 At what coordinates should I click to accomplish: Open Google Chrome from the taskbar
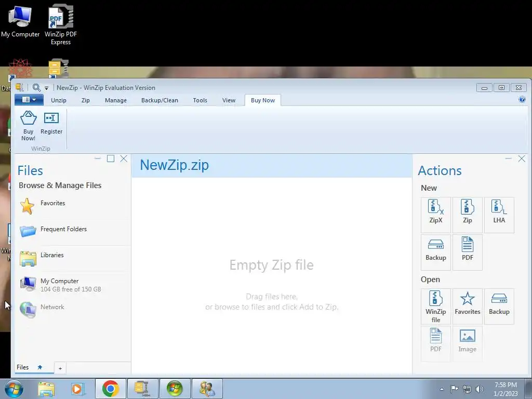pos(110,389)
